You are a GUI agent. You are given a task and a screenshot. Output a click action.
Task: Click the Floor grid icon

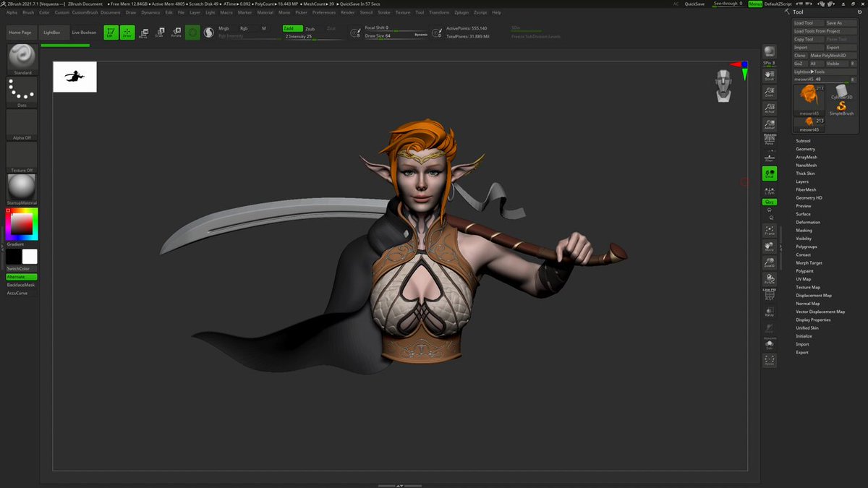[x=769, y=156]
